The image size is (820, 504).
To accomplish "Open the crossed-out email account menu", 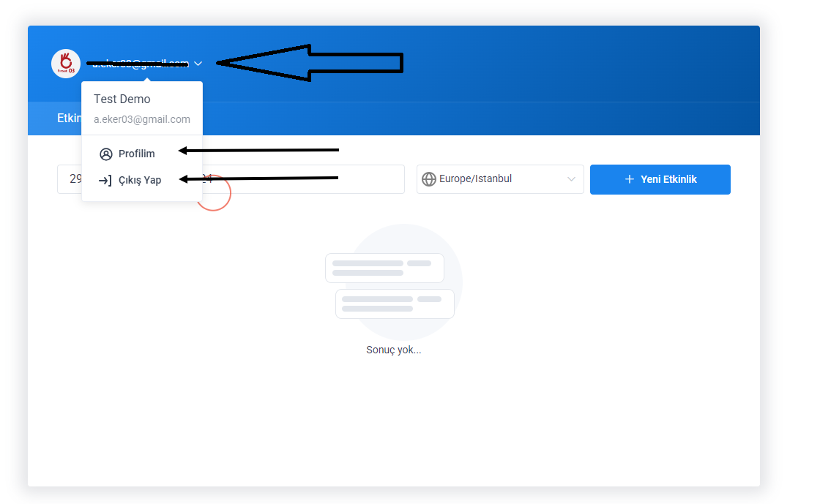I will (141, 64).
